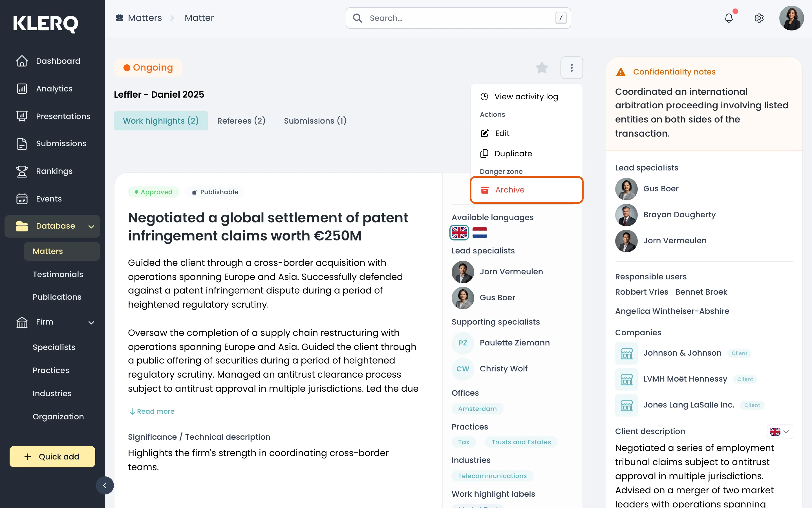Open user profile avatar

pos(791,18)
